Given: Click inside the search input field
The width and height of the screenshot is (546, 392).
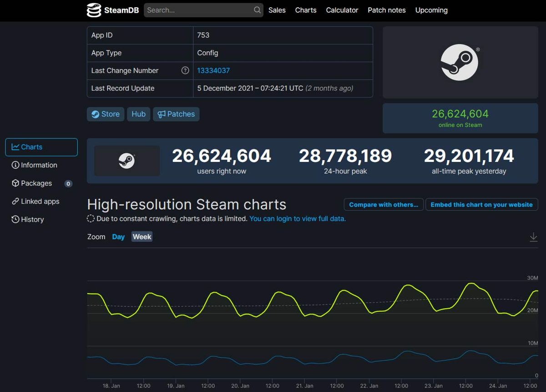Looking at the screenshot, I should pyautogui.click(x=200, y=10).
